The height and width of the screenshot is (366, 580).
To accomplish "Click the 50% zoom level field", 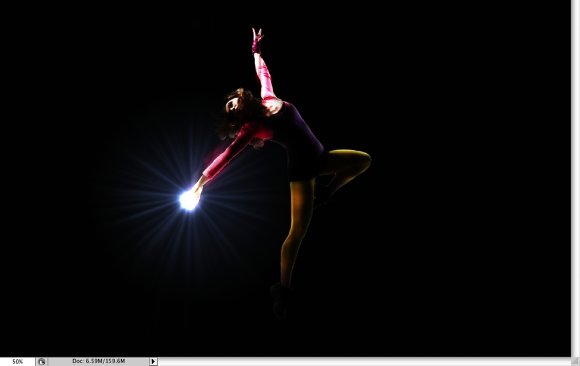I will click(x=17, y=362).
